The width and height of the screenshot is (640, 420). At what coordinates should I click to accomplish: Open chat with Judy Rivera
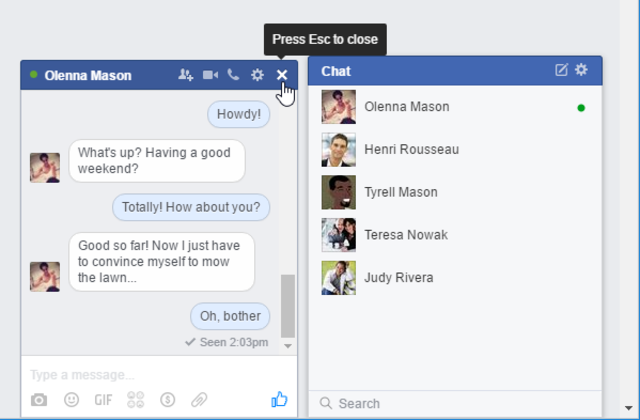pos(455,278)
